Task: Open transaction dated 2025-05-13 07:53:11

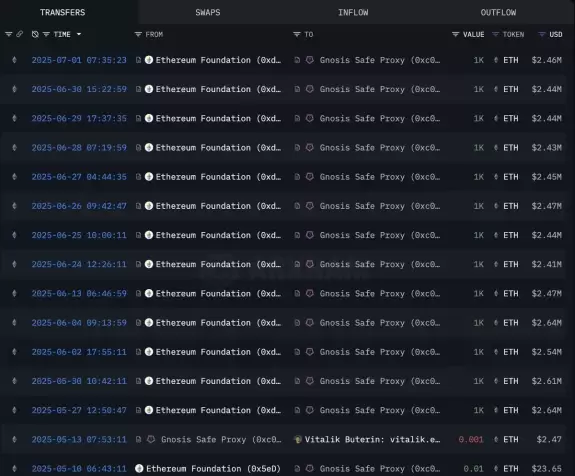Action: tap(79, 439)
